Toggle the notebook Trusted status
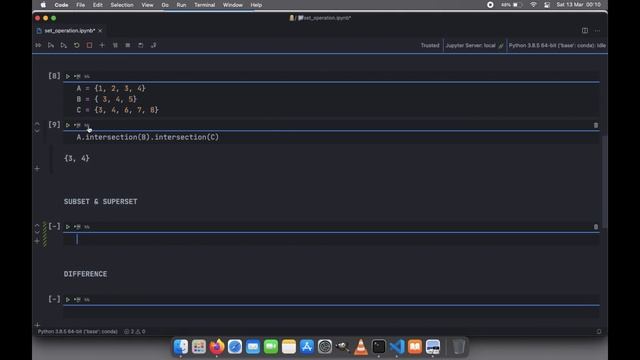 point(430,45)
